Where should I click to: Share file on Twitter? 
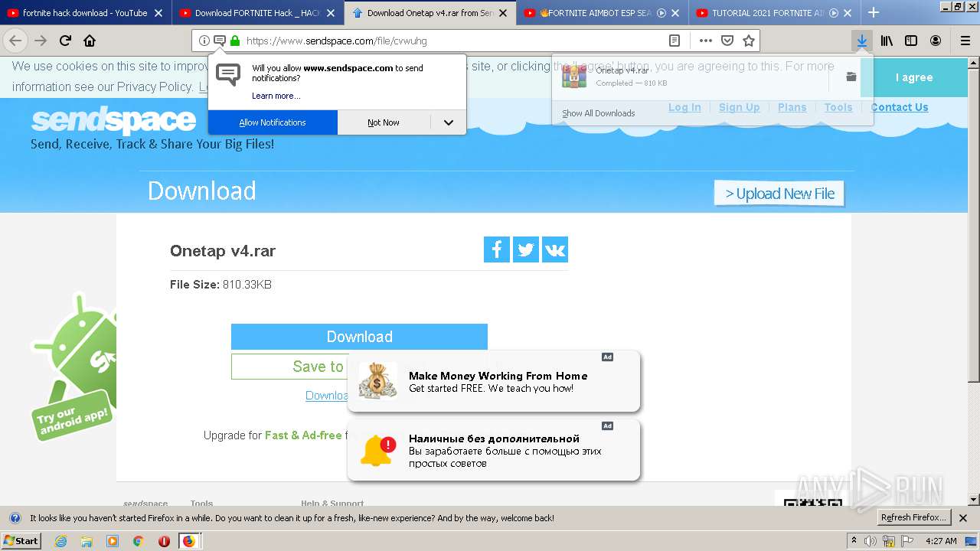(x=526, y=249)
